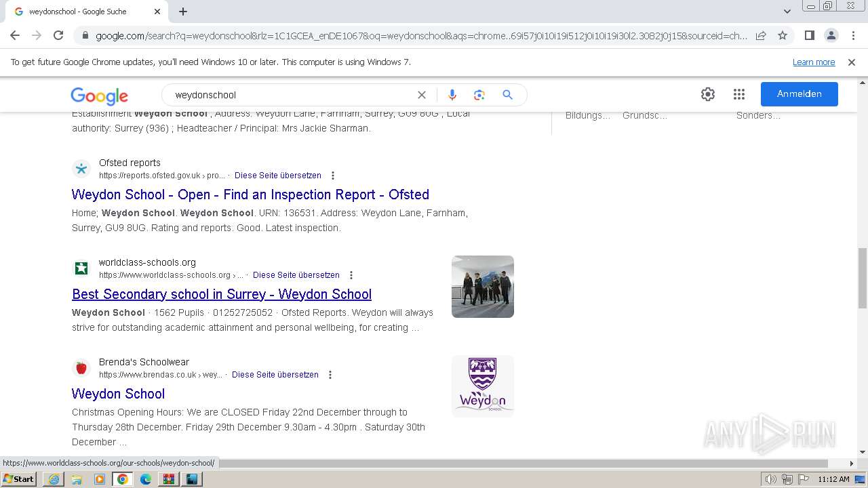This screenshot has width=868, height=488.
Task: Click the Anmelden sign-in button
Action: (800, 94)
